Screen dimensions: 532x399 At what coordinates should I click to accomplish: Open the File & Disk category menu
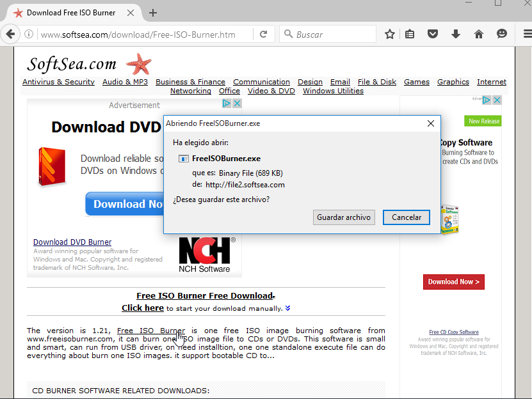[376, 82]
